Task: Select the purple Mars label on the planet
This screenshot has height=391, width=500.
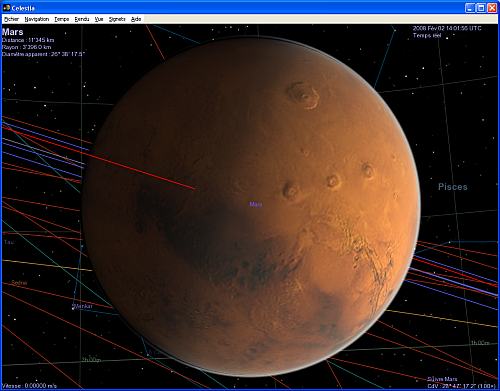Action: tap(256, 204)
